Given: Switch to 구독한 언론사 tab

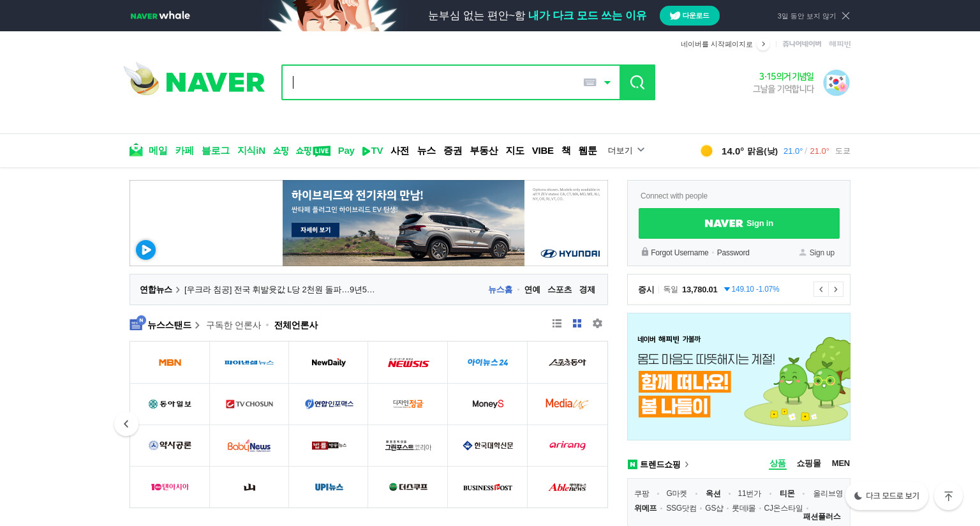Looking at the screenshot, I should (234, 325).
